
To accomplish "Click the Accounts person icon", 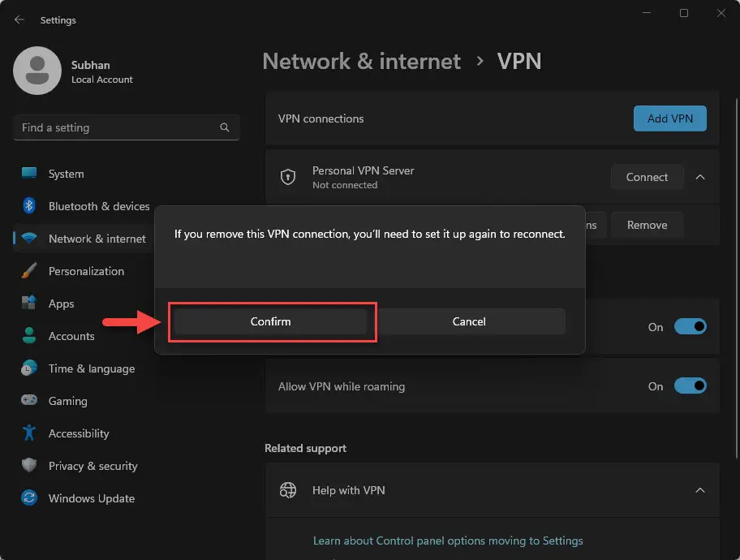I will point(29,336).
